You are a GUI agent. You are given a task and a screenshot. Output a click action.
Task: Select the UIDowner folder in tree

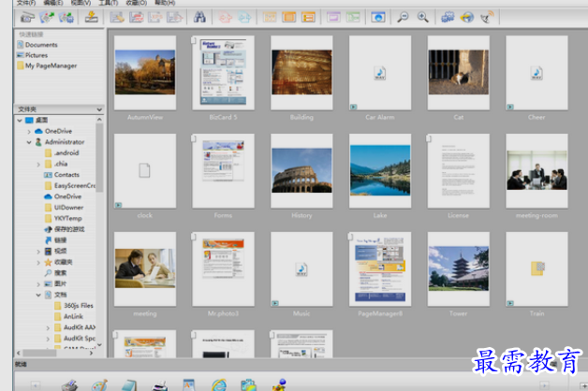(x=68, y=208)
